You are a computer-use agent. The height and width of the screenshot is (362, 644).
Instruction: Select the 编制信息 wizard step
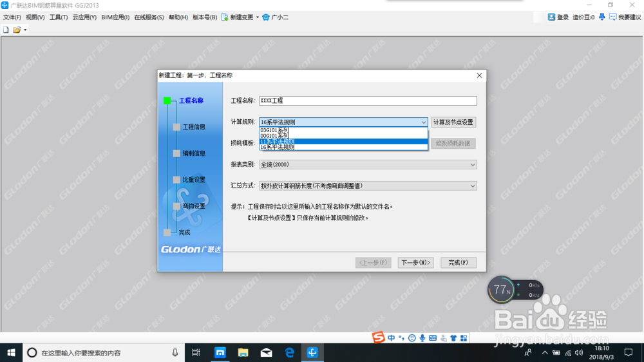[x=194, y=153]
